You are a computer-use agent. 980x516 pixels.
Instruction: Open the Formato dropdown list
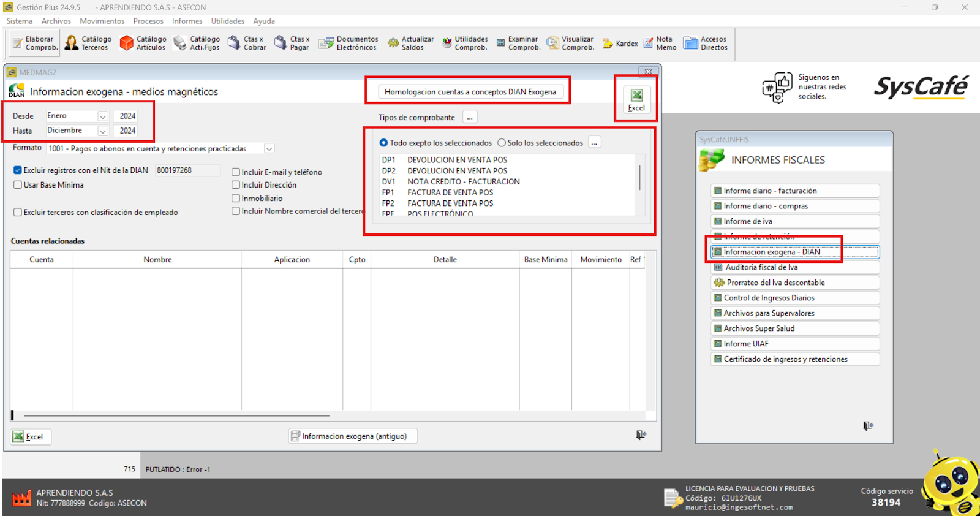point(269,149)
